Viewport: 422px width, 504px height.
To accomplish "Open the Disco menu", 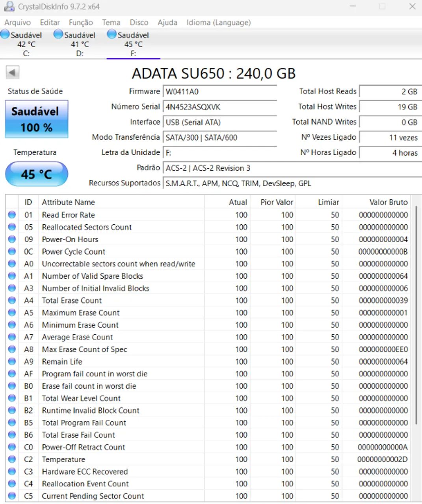I will (139, 22).
